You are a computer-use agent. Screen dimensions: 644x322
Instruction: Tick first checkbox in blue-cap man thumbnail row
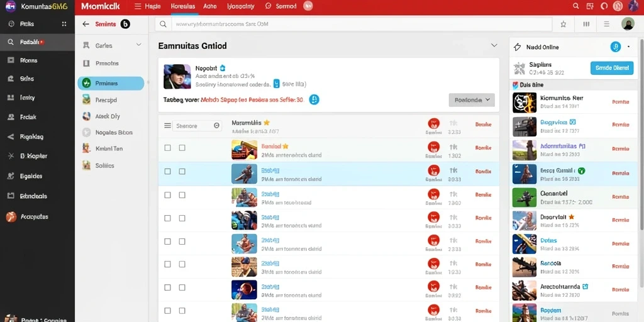click(167, 265)
